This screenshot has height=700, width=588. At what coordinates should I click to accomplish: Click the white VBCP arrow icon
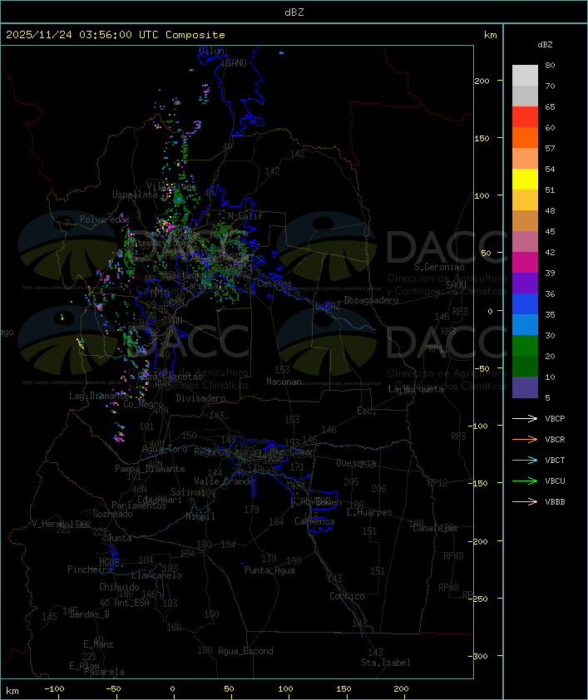[x=525, y=419]
